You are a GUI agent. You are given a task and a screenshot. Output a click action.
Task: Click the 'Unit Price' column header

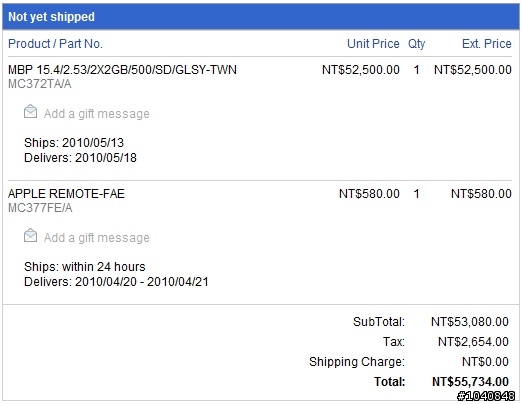(x=373, y=44)
